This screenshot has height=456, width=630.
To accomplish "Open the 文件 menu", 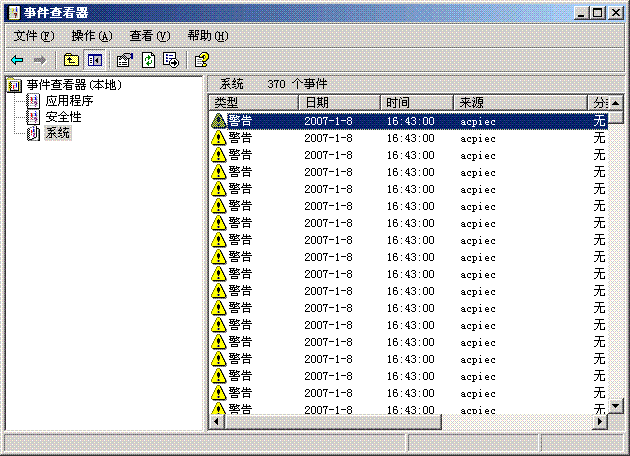I will pos(33,36).
